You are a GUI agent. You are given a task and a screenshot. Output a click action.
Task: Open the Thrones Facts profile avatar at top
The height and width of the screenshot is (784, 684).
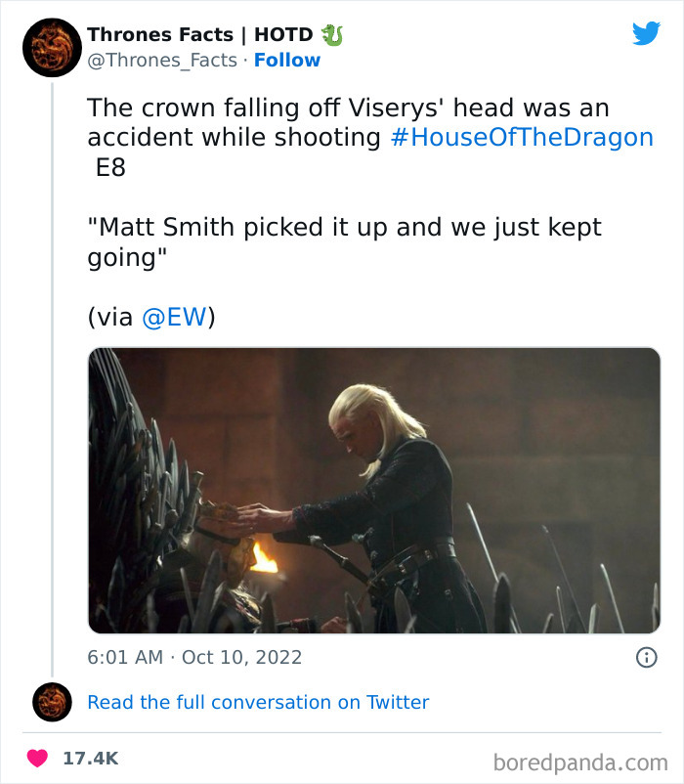52,47
